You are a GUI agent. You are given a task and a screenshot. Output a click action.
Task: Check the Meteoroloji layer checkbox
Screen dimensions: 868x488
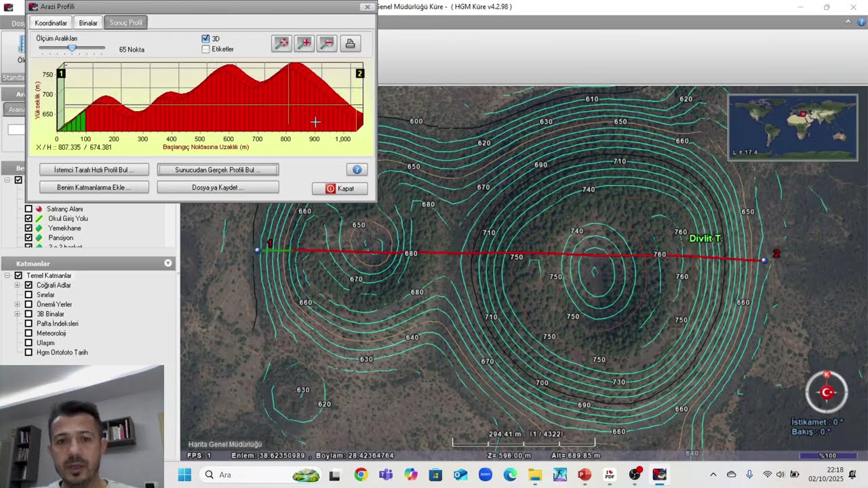click(x=28, y=333)
